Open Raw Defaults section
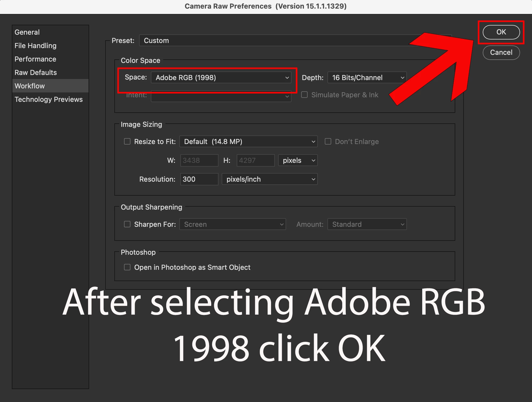The width and height of the screenshot is (532, 402). coord(36,73)
